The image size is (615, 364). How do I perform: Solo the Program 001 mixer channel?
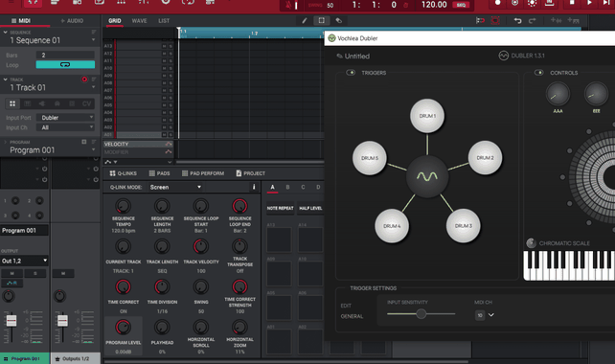coord(35,273)
